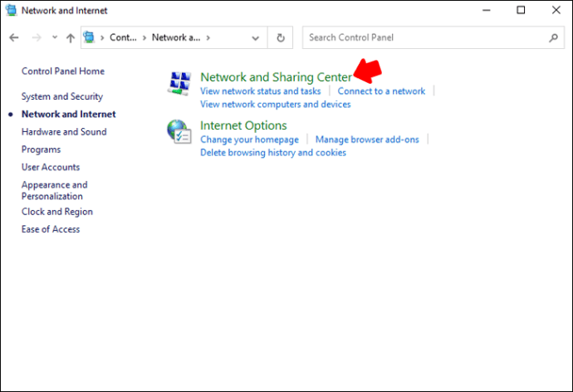Open Delete browsing history and cookies
Image resolution: width=573 pixels, height=392 pixels.
pyautogui.click(x=273, y=153)
